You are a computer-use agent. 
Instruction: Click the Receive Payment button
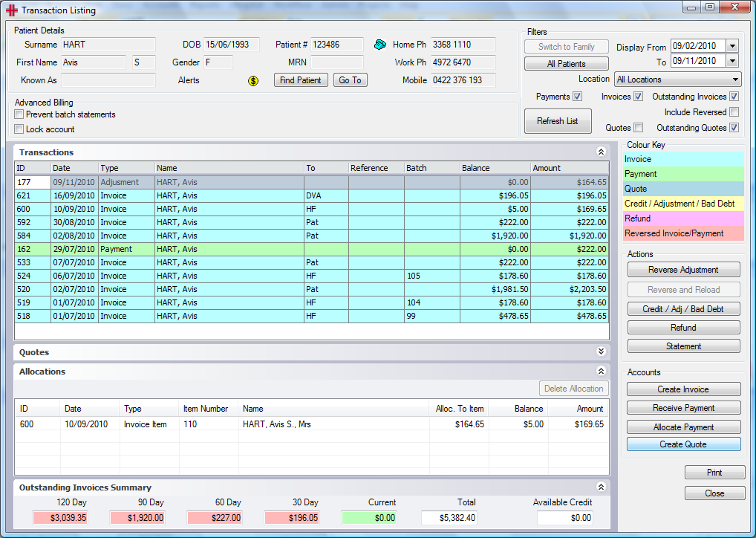[684, 408]
